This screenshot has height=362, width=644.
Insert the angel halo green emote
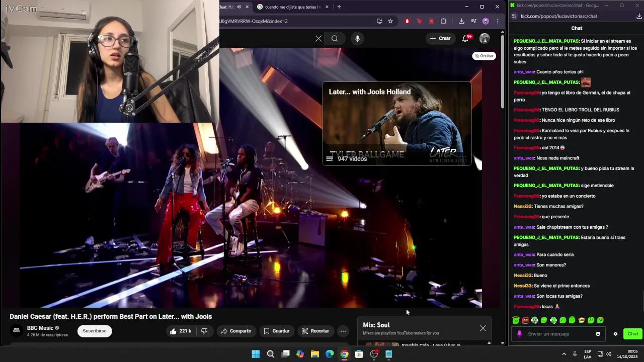516,320
